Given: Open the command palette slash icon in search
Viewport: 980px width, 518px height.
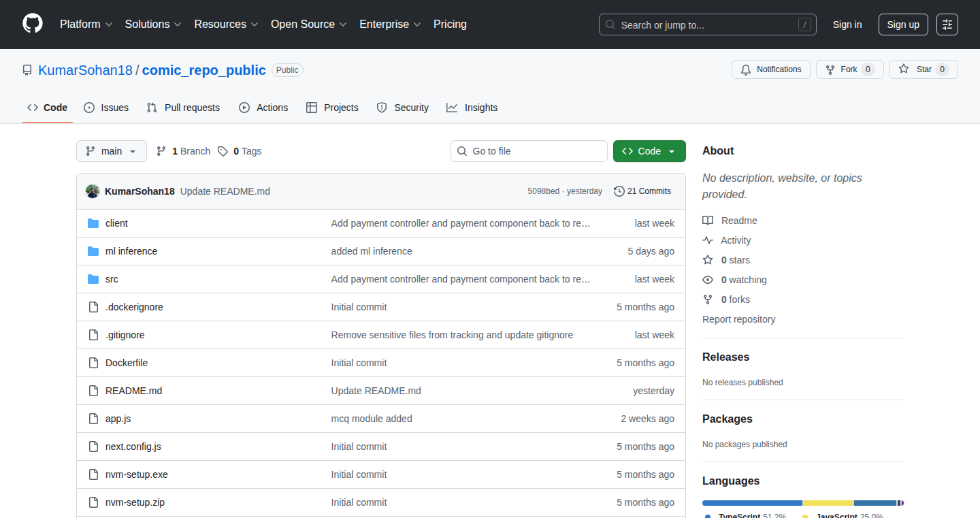Looking at the screenshot, I should [x=805, y=25].
